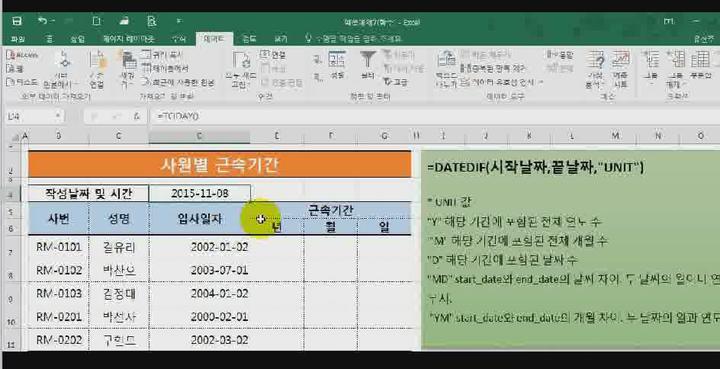
Task: Open 가상 분석 (What-If Analysis) dropdown
Action: click(x=595, y=70)
